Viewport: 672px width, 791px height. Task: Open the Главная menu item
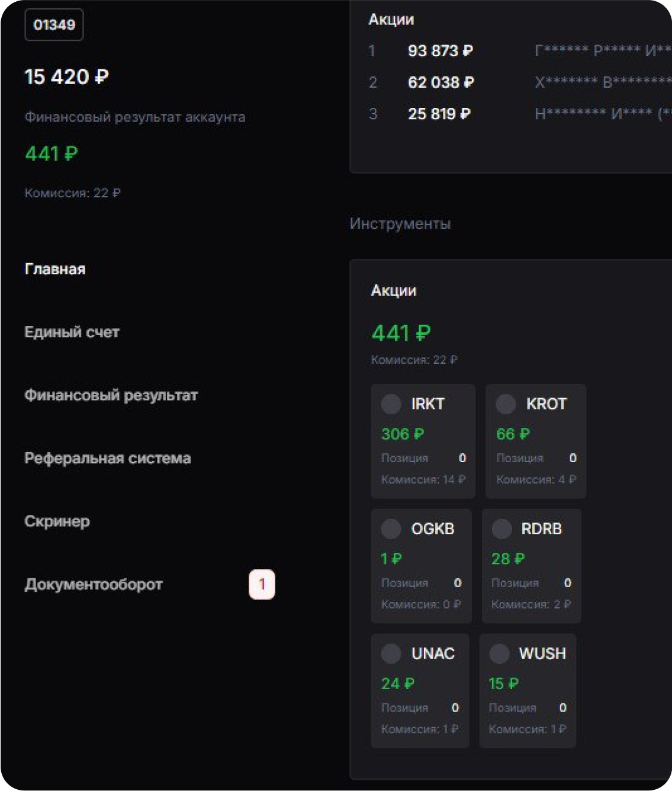click(55, 269)
